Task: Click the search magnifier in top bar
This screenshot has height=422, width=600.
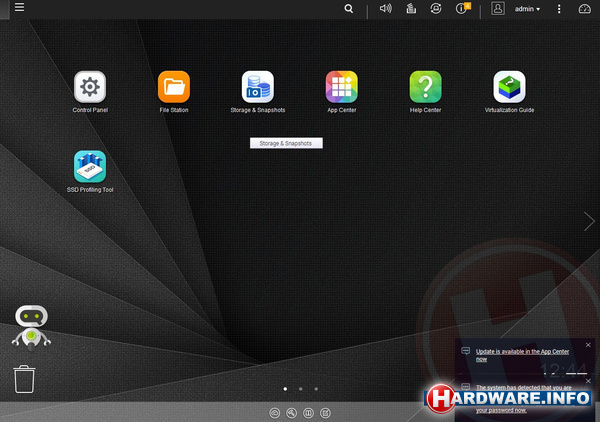Action: pos(348,8)
